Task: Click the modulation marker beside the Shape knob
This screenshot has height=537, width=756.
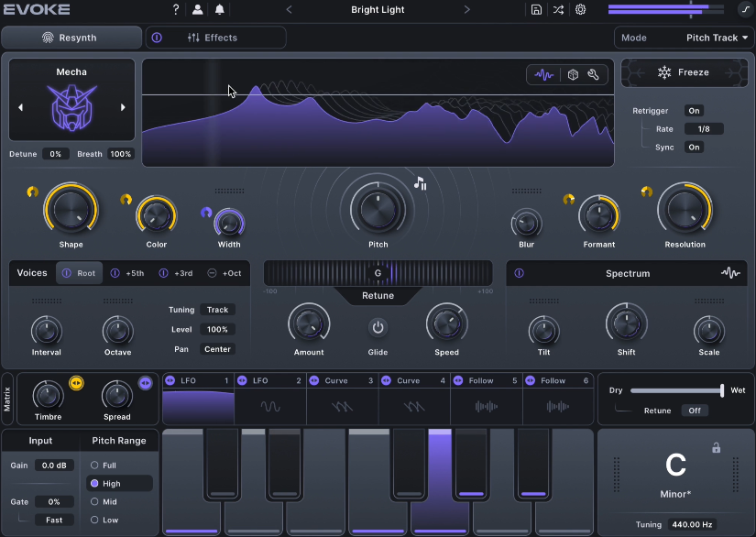Action: [32, 192]
